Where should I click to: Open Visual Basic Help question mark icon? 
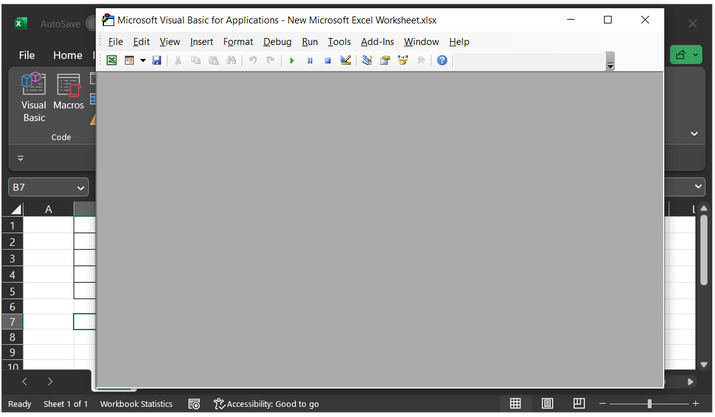pos(442,60)
